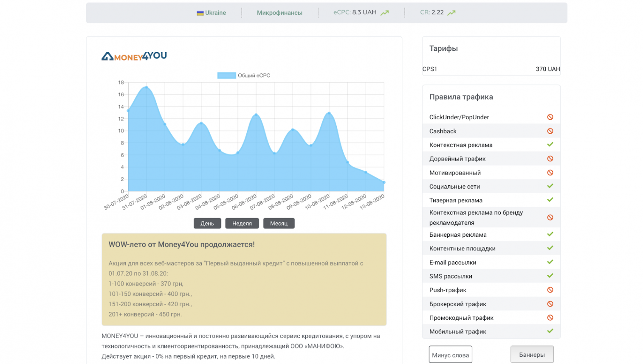Click the green checkmark for Контекстная реклама
Image resolution: width=643 pixels, height=364 pixels.
[550, 145]
